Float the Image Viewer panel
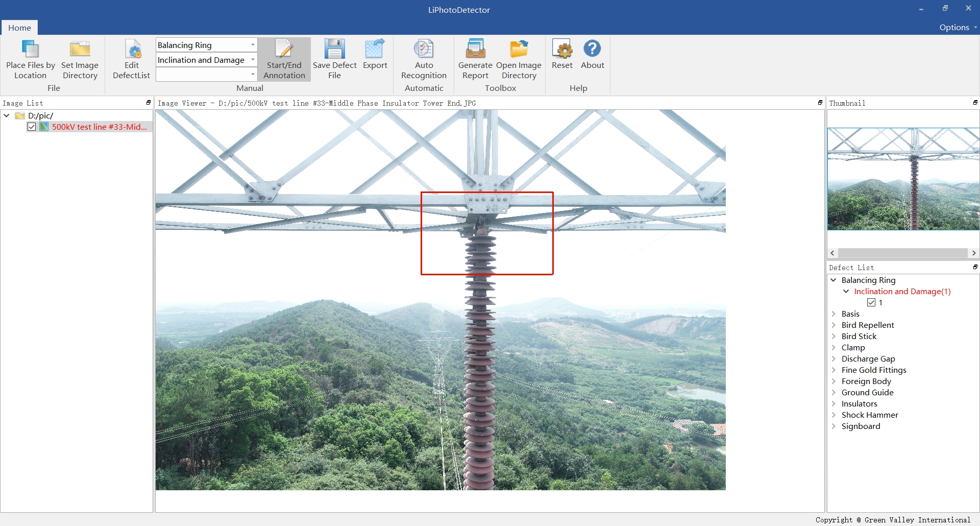 point(820,103)
